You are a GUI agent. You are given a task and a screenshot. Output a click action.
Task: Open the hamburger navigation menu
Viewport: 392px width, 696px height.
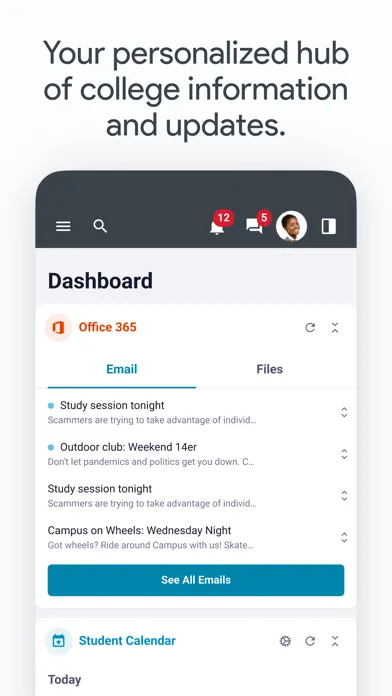point(63,226)
